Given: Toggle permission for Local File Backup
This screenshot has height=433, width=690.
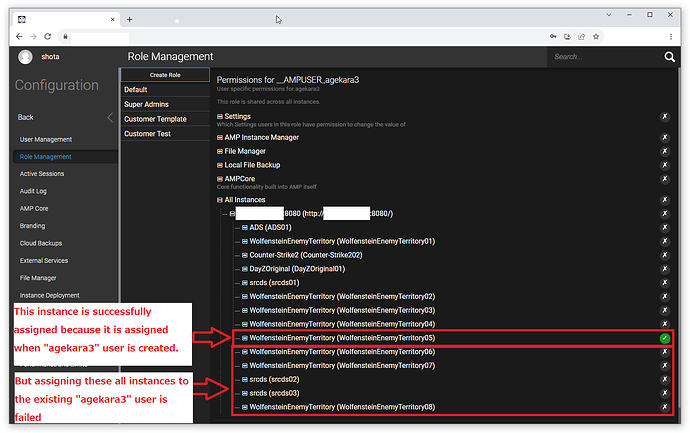Looking at the screenshot, I should coord(664,165).
